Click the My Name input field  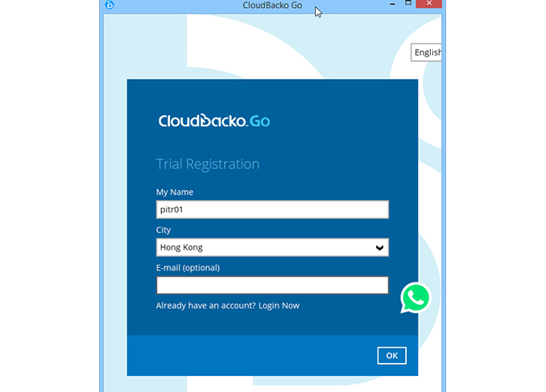tap(272, 209)
